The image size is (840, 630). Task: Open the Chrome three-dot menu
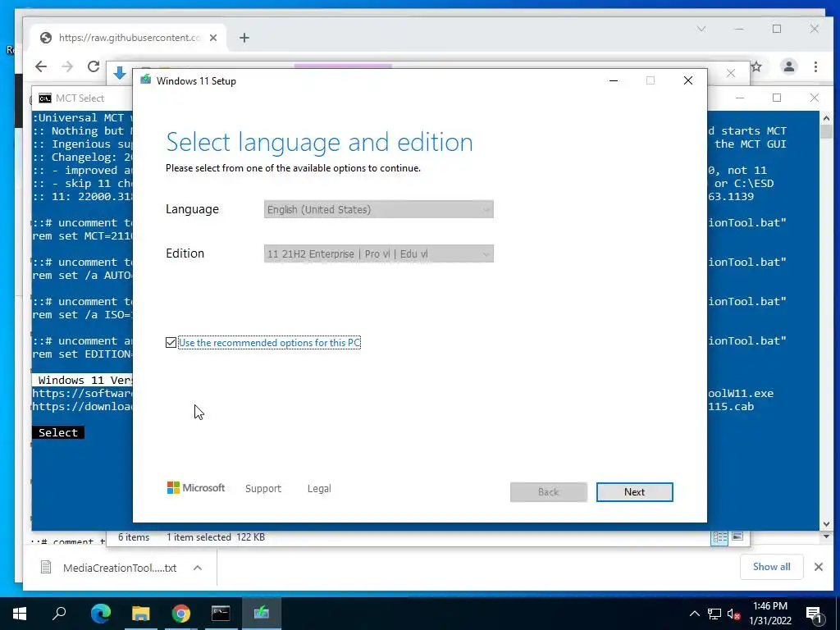coord(815,66)
